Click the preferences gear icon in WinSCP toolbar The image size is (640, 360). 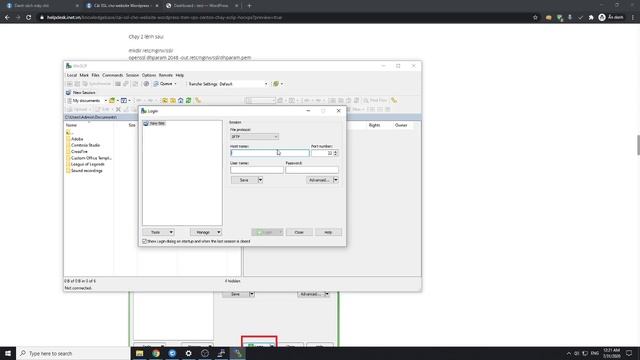point(146,84)
